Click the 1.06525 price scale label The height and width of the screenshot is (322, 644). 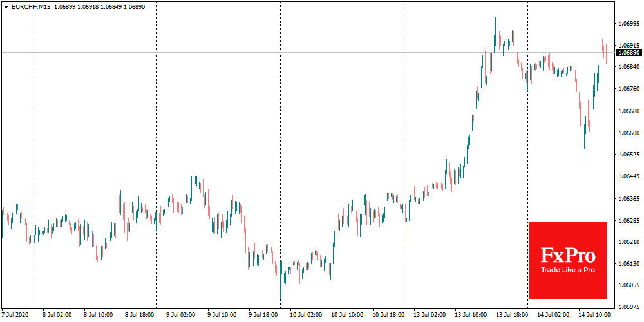click(629, 155)
